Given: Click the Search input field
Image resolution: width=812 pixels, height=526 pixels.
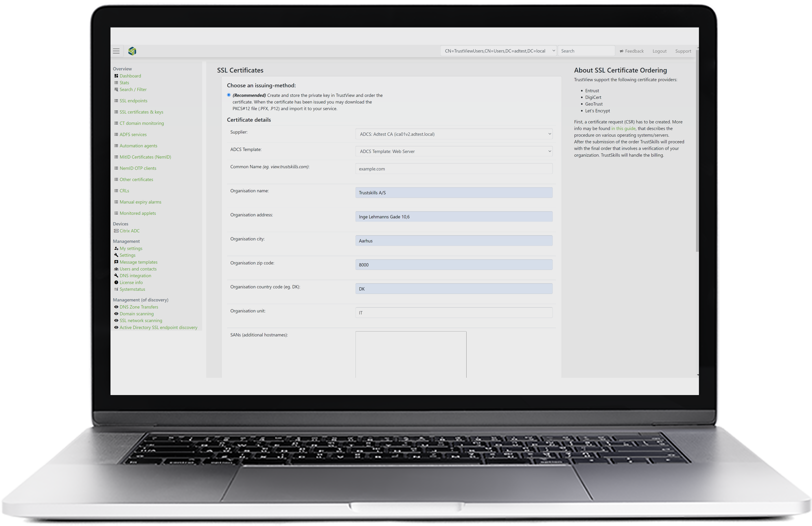Looking at the screenshot, I should [x=585, y=51].
